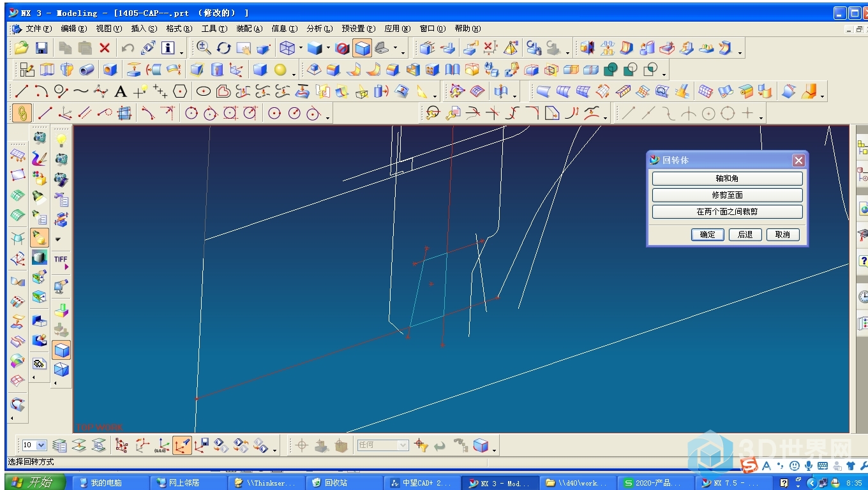The width and height of the screenshot is (868, 490).
Task: Open the selection filter 任何 dropdown
Action: pyautogui.click(x=402, y=445)
